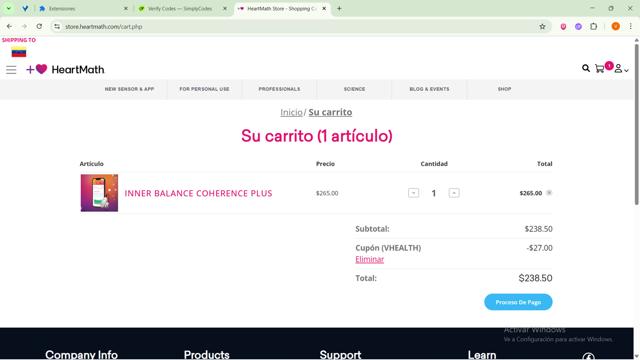The height and width of the screenshot is (360, 640).
Task: Open BLOG & EVENTS menu
Action: [429, 89]
